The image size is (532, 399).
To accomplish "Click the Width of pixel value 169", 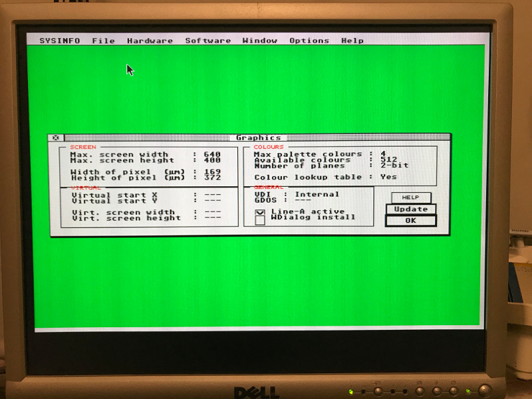I will 212,172.
